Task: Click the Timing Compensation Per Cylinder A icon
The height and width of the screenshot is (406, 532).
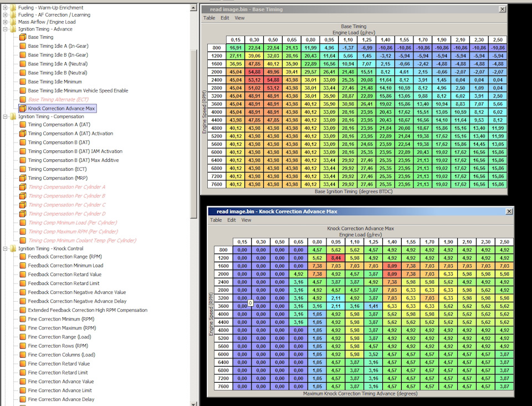Action: (23, 187)
